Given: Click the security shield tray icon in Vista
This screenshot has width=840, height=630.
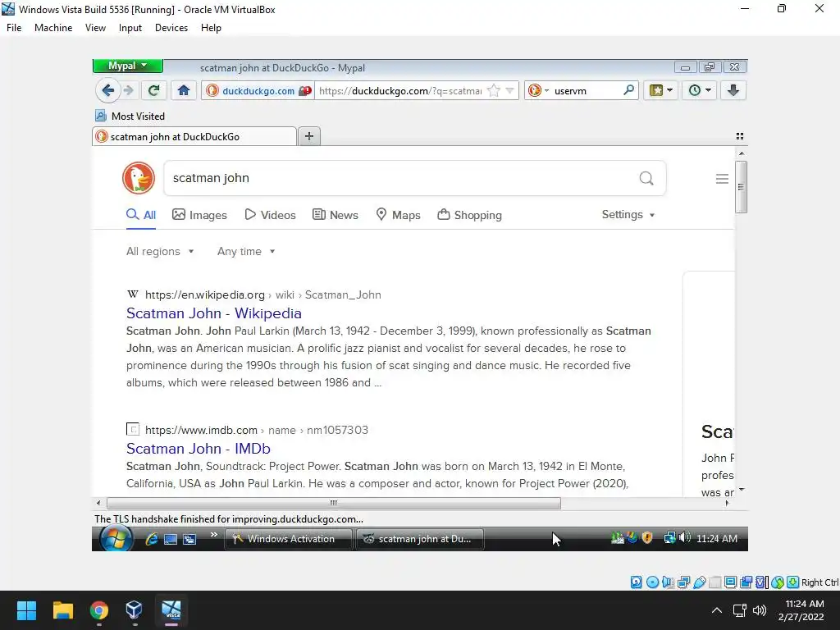Looking at the screenshot, I should tap(647, 537).
